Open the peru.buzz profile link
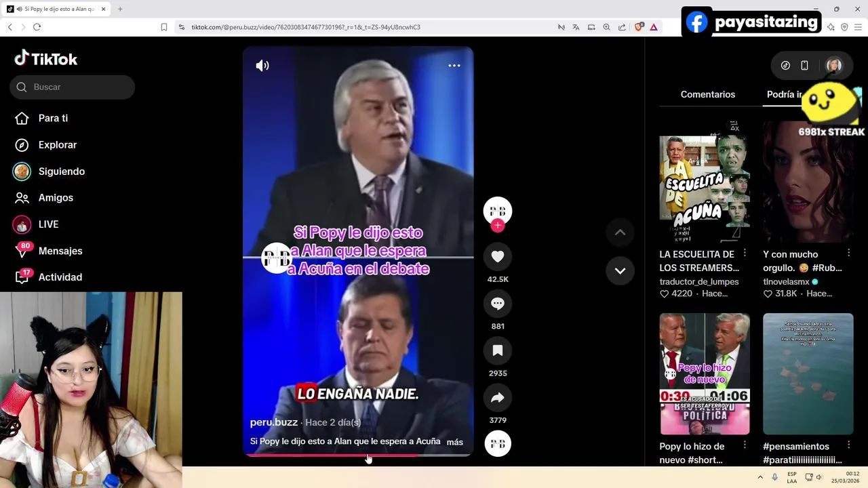This screenshot has height=488, width=868. (274, 422)
